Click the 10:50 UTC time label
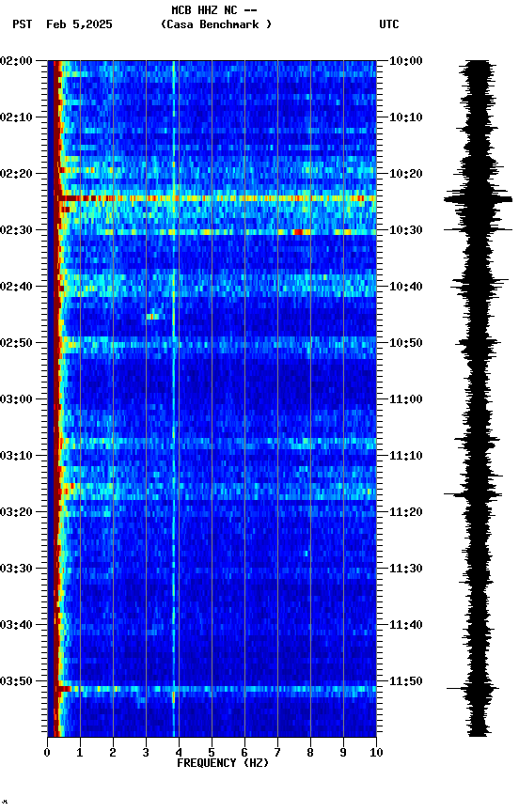Viewport: 519px width, 812px height. [406, 343]
